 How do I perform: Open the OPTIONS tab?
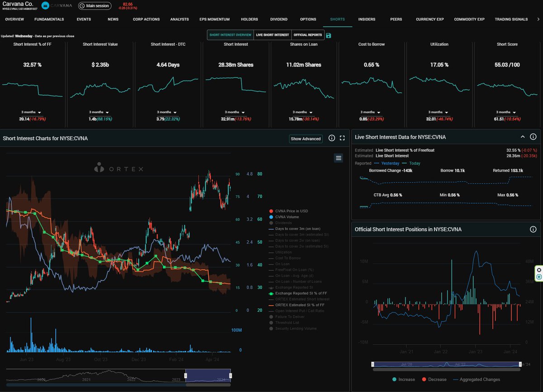point(308,19)
